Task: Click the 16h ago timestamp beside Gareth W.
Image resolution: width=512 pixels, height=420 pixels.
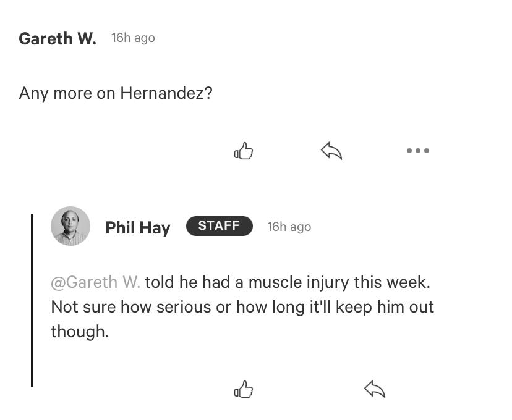Action: (133, 38)
